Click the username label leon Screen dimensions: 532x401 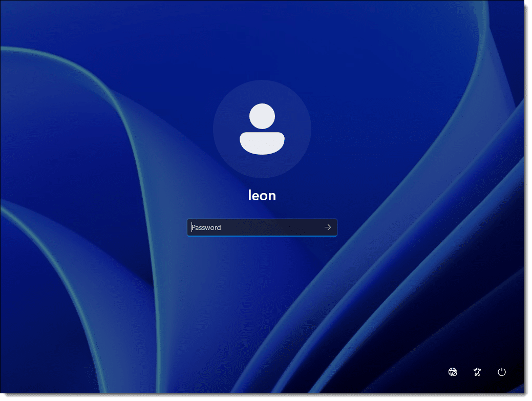262,195
